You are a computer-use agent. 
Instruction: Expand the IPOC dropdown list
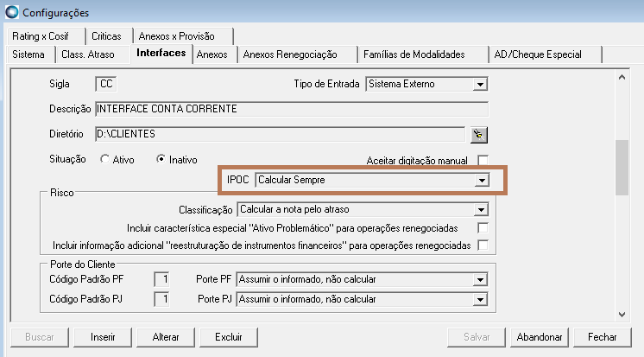483,180
